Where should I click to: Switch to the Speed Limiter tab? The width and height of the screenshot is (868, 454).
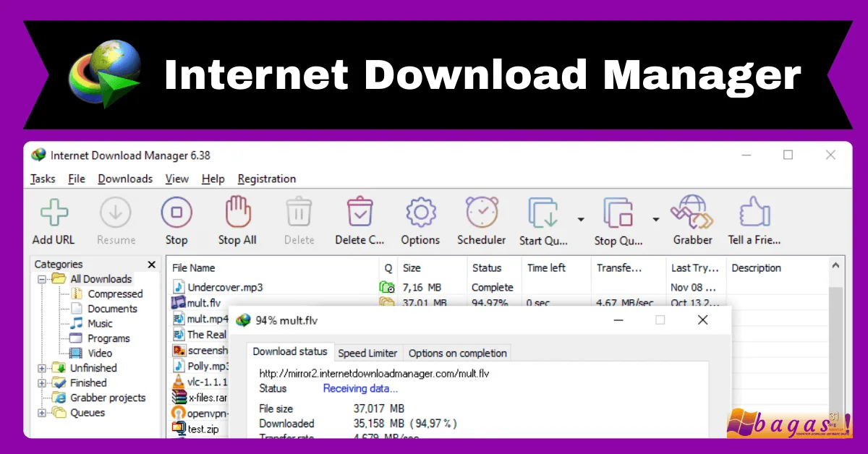coord(367,353)
